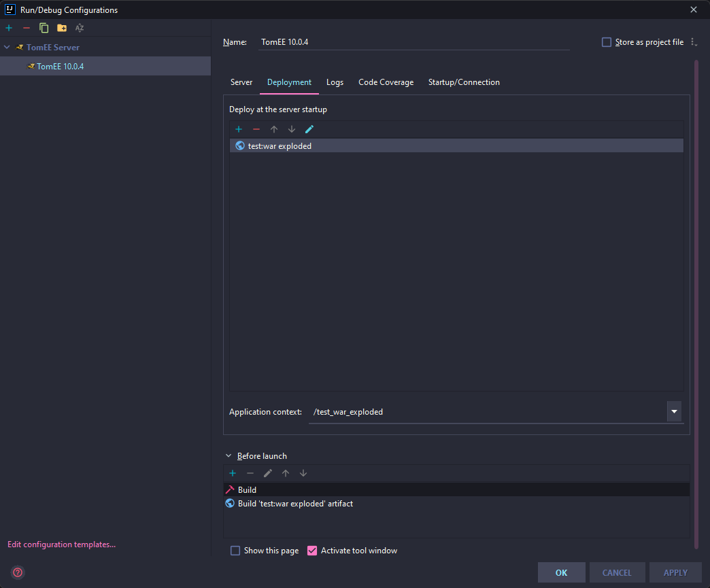Switch to the Server tab
The width and height of the screenshot is (710, 588).
click(x=241, y=82)
